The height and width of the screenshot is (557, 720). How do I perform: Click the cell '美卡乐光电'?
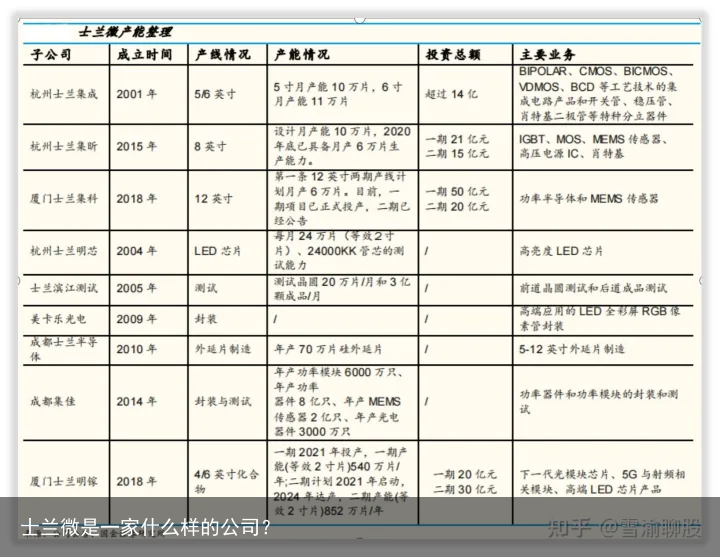[x=58, y=319]
